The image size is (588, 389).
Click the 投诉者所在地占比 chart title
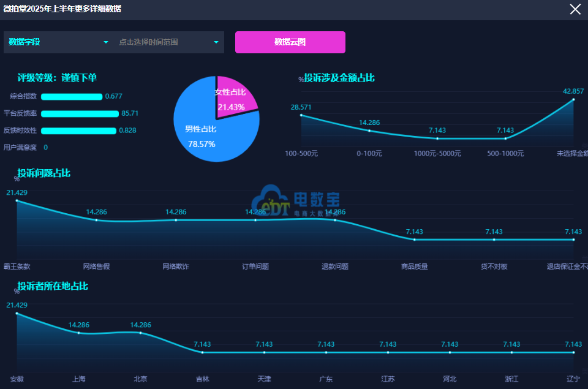click(53, 286)
